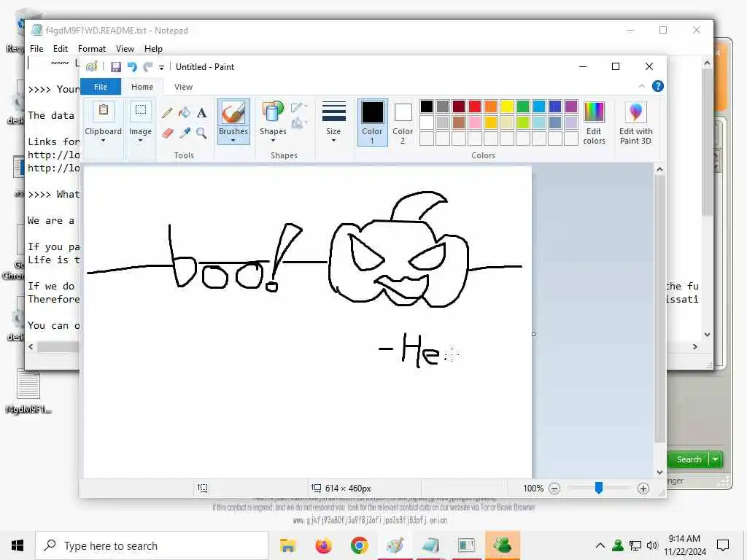Screen dimensions: 747x560
Task: Pick the yellow color swatch
Action: (507, 106)
